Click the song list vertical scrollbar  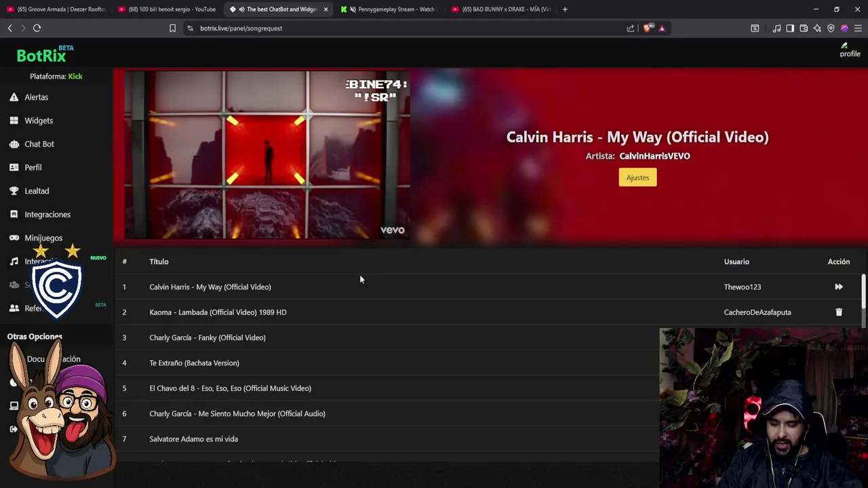pos(863,291)
